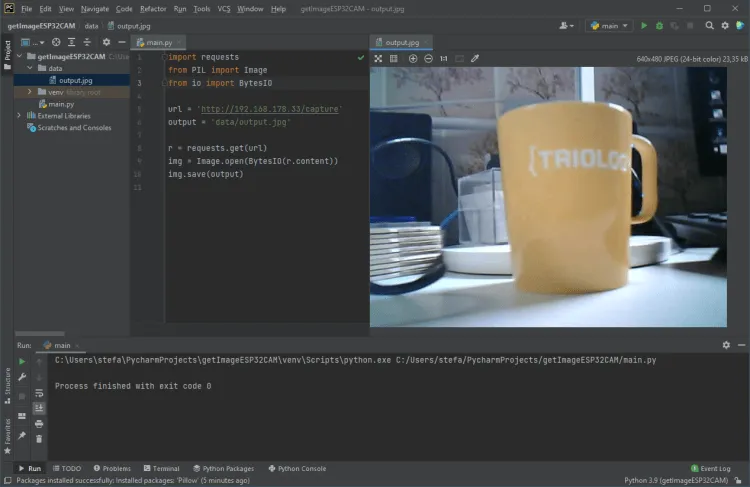Toggle the Project side tool window button
Viewport: 750px width, 487px height.
(7, 55)
